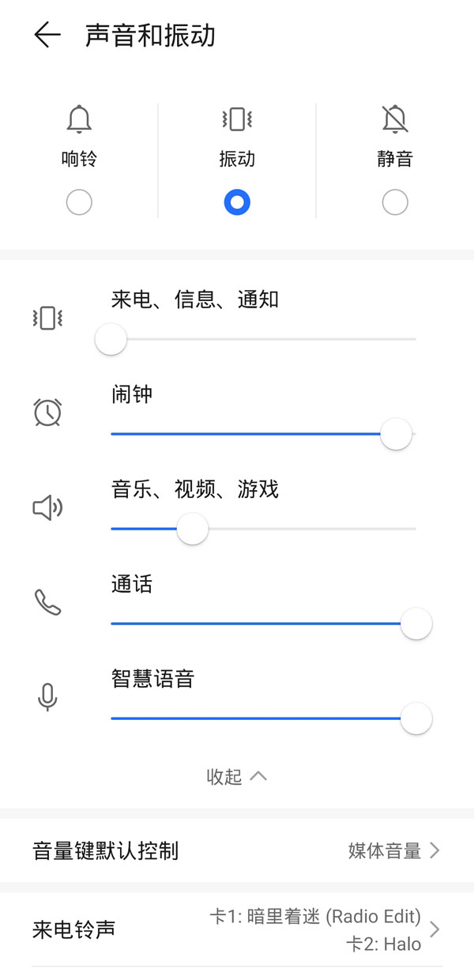Click the vibration mode icon
Image resolution: width=474 pixels, height=980 pixels.
pos(237,119)
